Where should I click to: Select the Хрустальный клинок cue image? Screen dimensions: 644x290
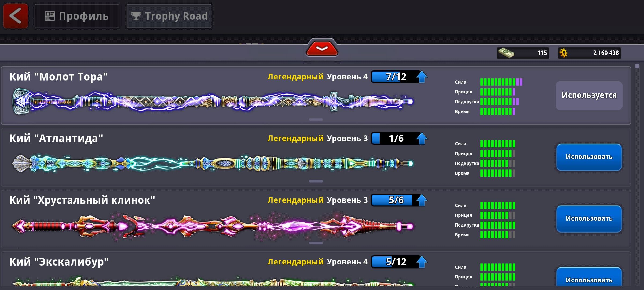(x=213, y=226)
